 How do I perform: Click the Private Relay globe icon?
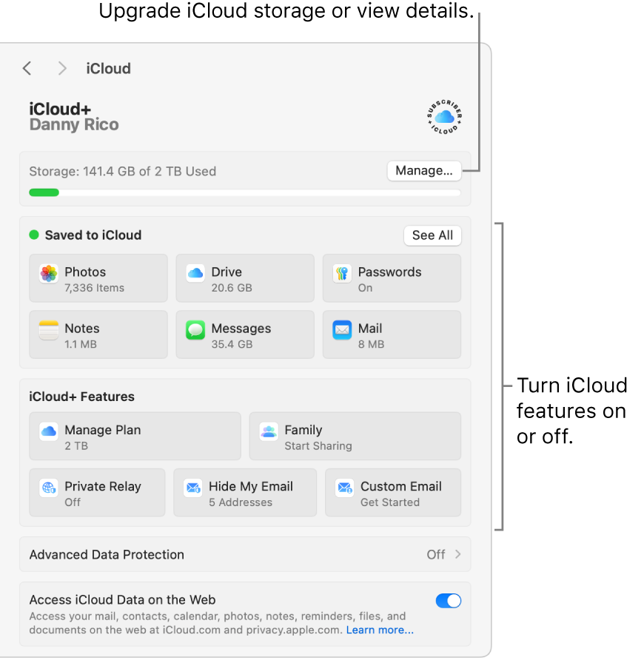[x=49, y=488]
